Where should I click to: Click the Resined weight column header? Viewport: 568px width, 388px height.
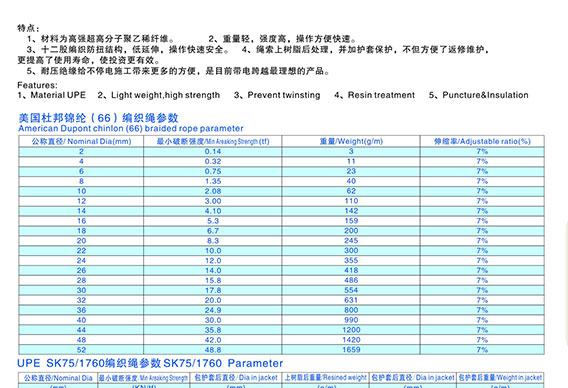325,377
